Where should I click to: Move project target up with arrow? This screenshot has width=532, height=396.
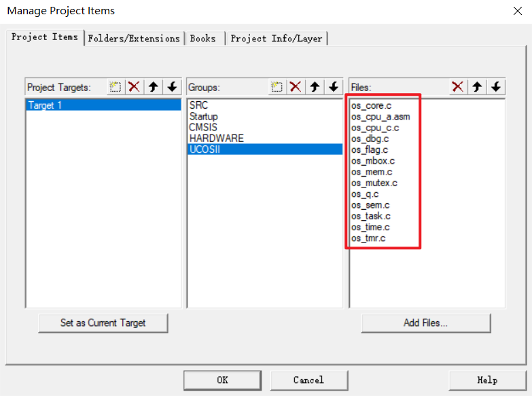click(153, 87)
